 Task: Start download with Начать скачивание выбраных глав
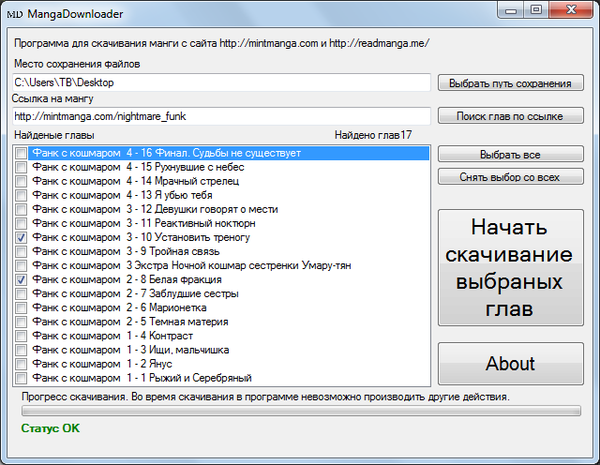tap(510, 267)
